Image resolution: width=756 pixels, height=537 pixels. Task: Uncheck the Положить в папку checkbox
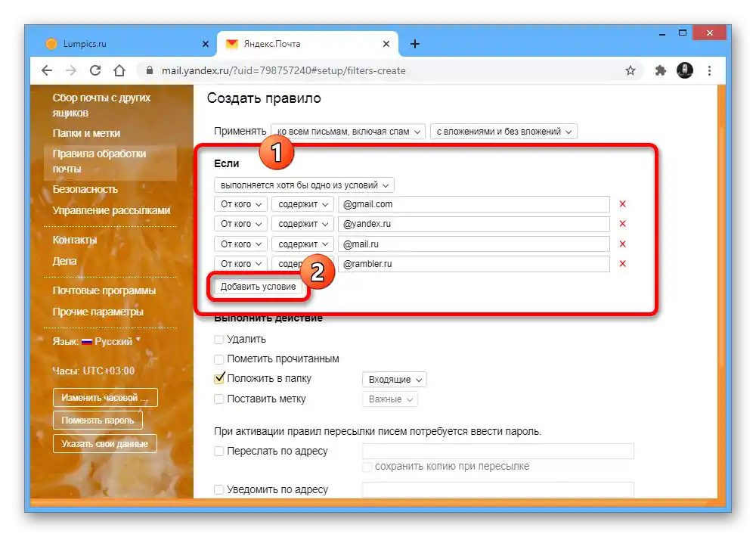pos(219,379)
